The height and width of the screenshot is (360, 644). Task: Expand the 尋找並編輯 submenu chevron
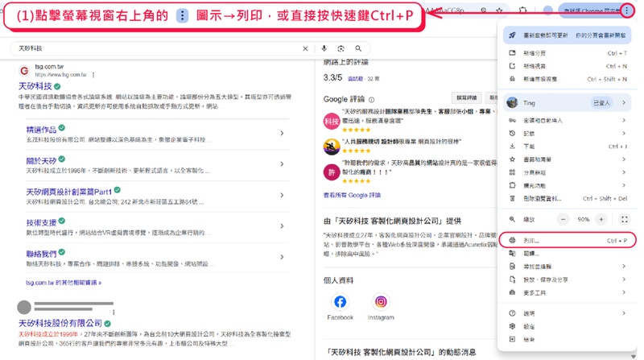tap(624, 267)
